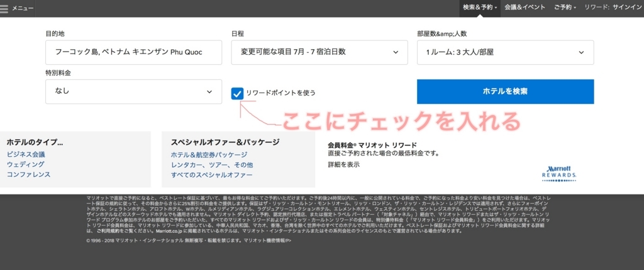Select 会議&イベント menu item
Image resolution: width=644 pixels, height=270 pixels.
(525, 8)
